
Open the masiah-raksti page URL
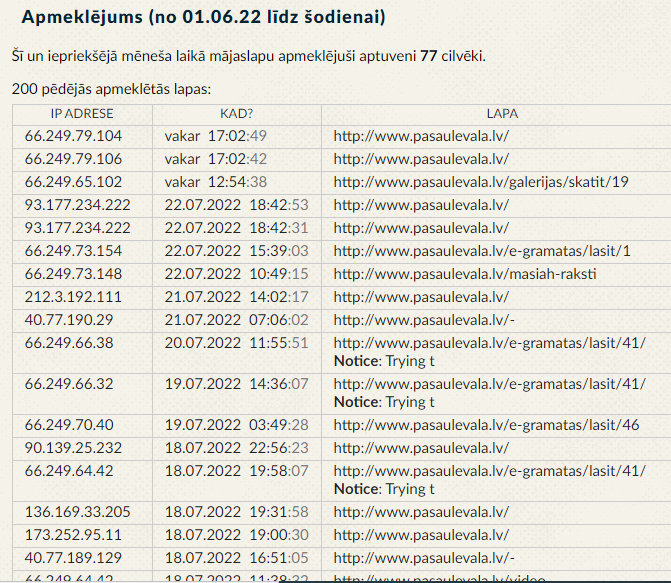point(465,274)
